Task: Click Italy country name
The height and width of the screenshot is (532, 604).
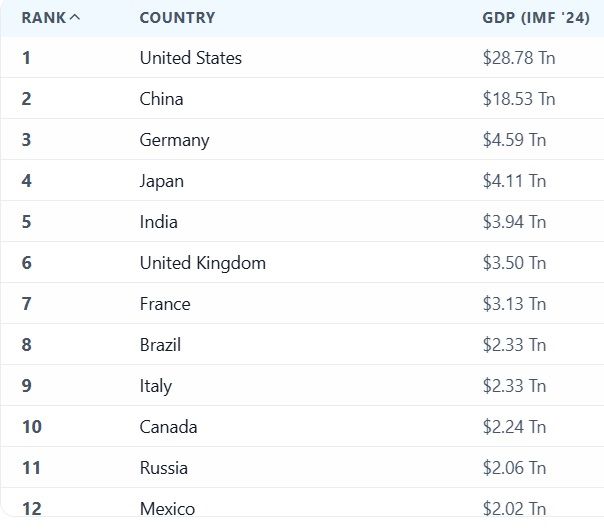Action: [156, 386]
